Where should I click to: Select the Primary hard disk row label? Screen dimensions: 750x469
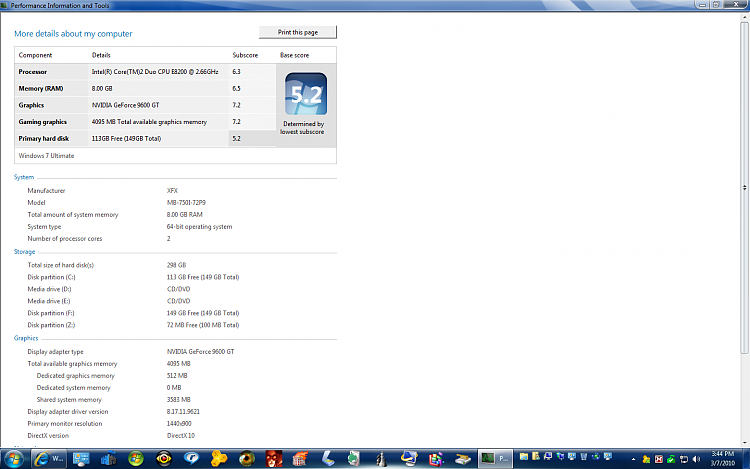point(44,139)
